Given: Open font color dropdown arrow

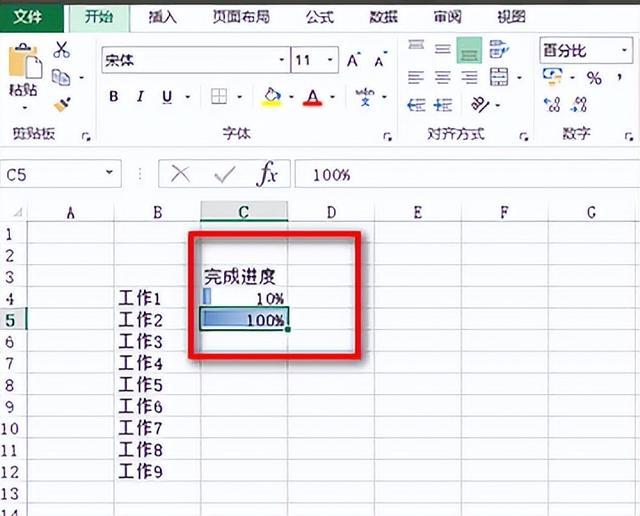Looking at the screenshot, I should [x=333, y=97].
